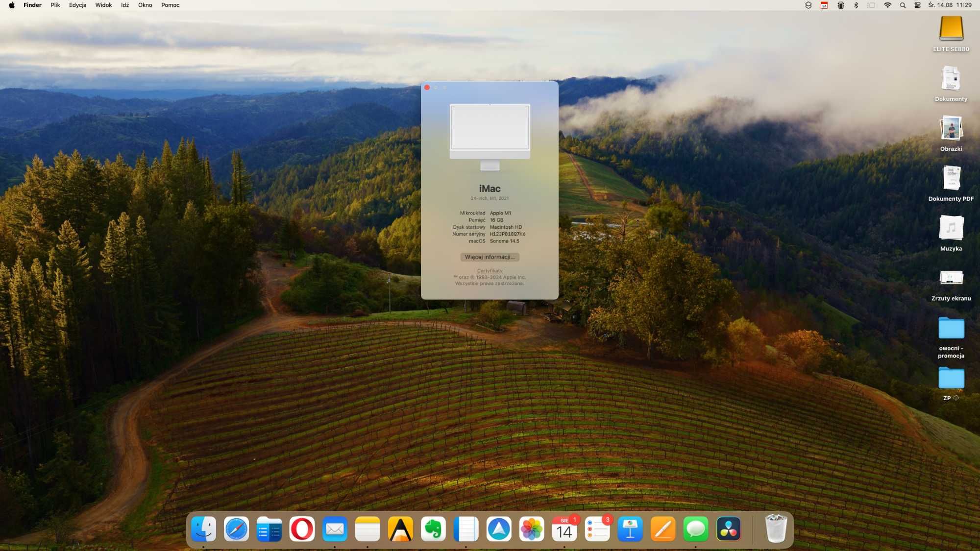
Task: Open the chip monitor menu bar extra
Action: click(841, 5)
